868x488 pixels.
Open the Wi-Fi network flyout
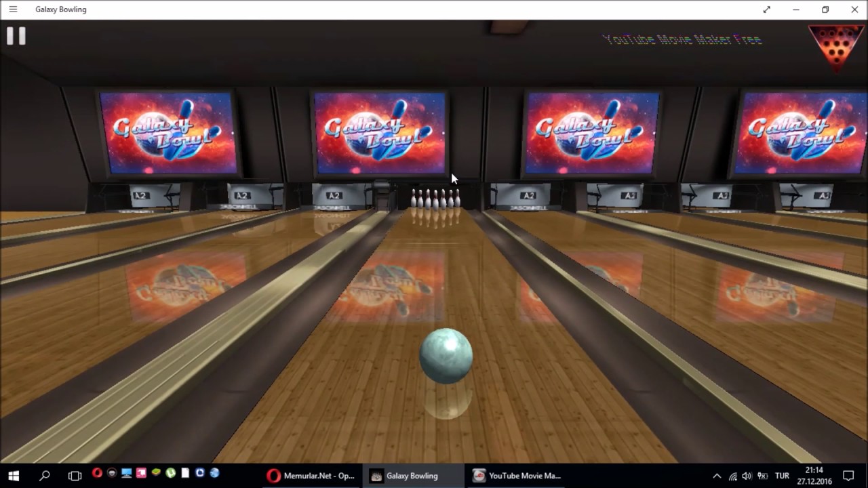coord(733,476)
